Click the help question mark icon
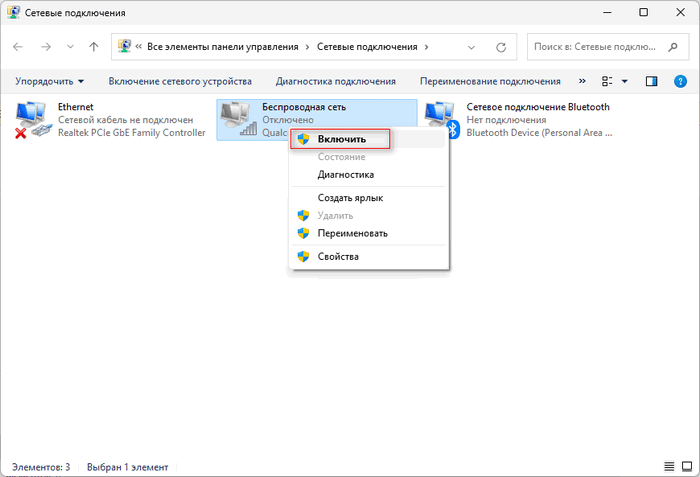 pos(681,81)
